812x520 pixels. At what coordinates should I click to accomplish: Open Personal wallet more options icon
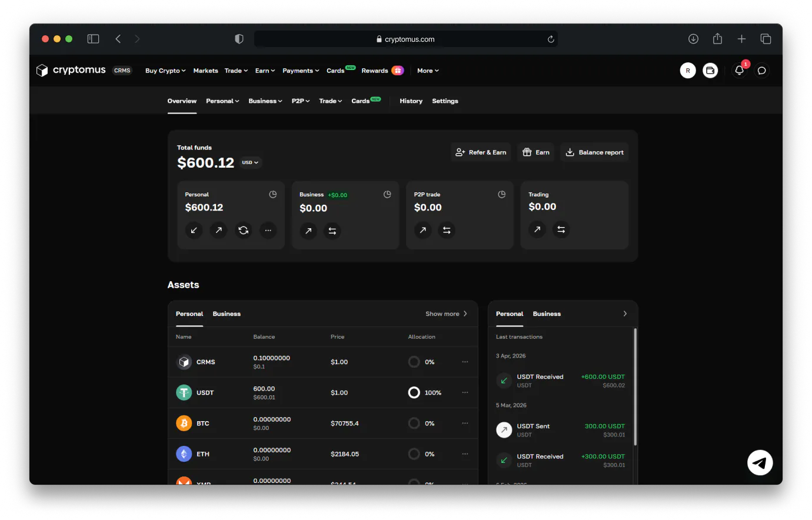pyautogui.click(x=268, y=230)
